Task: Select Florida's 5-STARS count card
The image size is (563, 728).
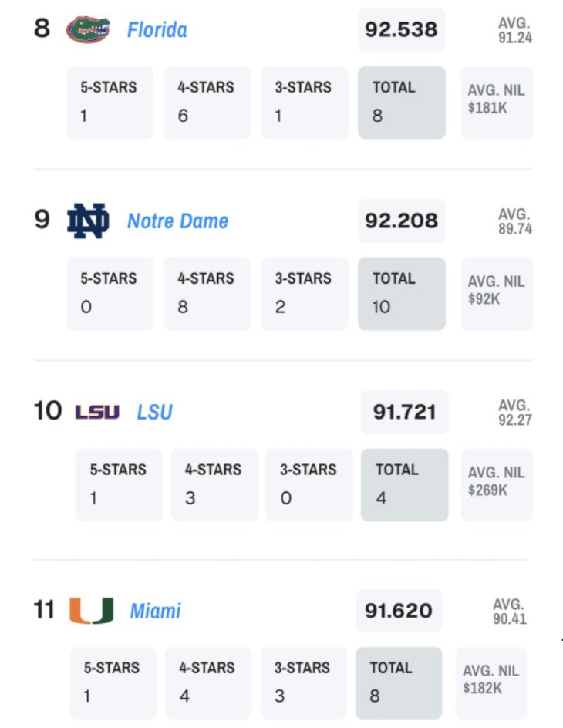Action: [110, 103]
